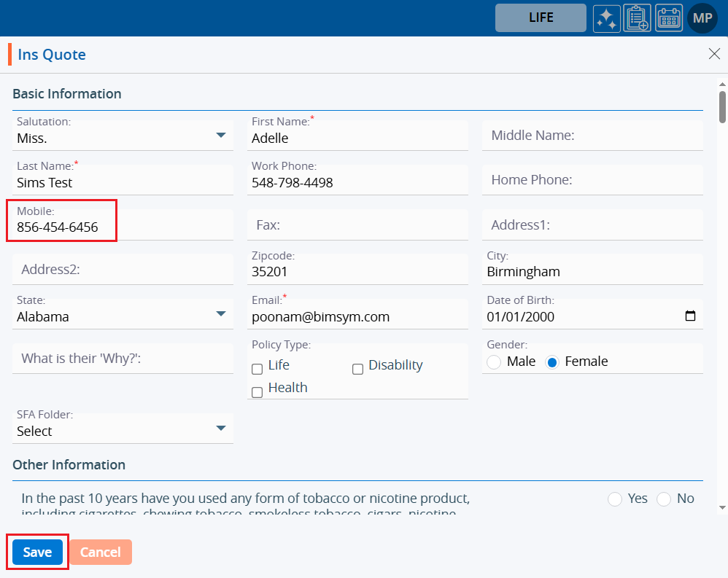Check the Health policy type box
Viewport: 728px width, 578px height.
[257, 392]
